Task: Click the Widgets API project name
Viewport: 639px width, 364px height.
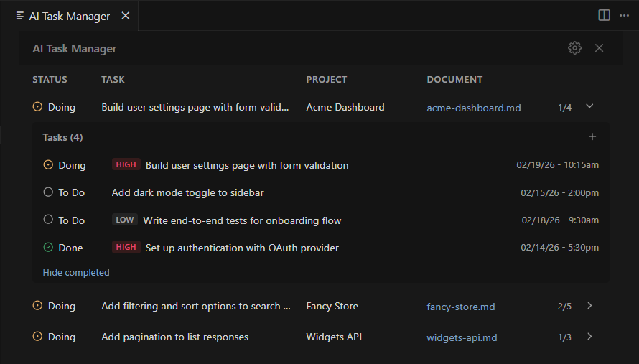Action: pyautogui.click(x=334, y=337)
